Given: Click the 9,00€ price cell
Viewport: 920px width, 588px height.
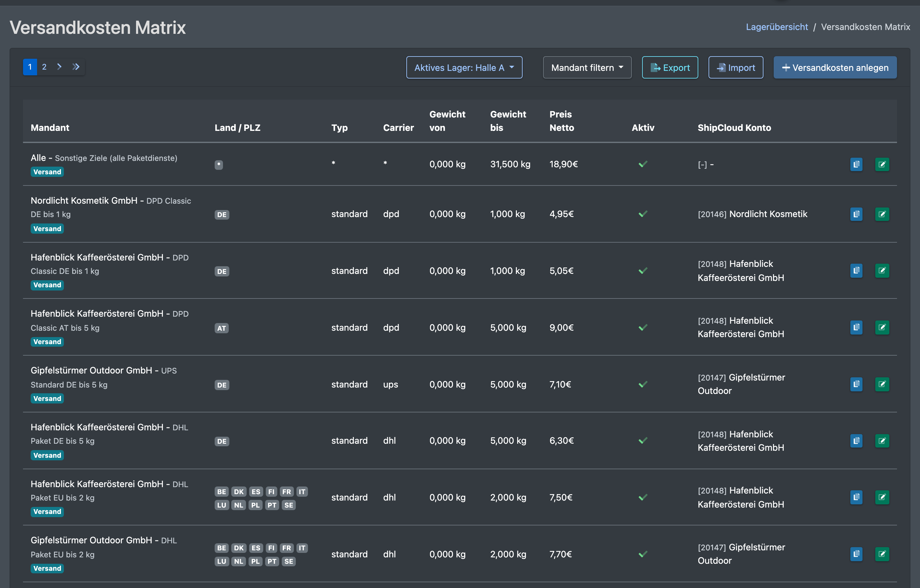Looking at the screenshot, I should pos(562,327).
